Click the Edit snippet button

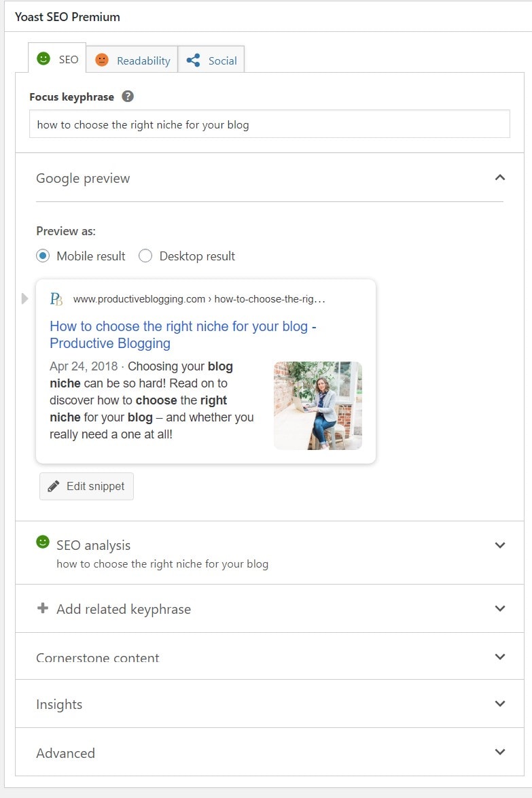click(x=86, y=486)
